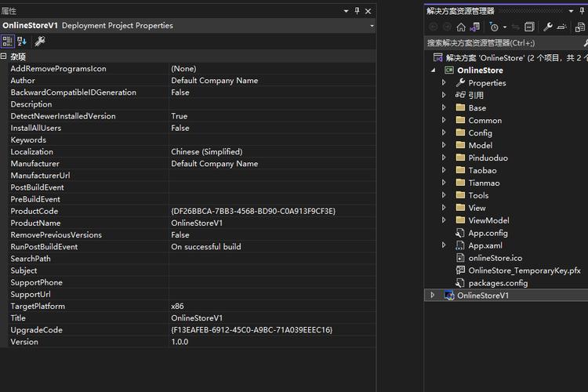588x392 pixels.
Task: Open the object selector dropdown for OnlineStoreV1
Action: 372,26
